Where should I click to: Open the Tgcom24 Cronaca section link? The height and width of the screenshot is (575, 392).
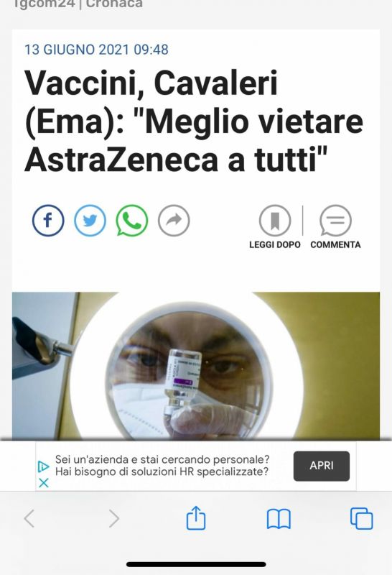78,4
